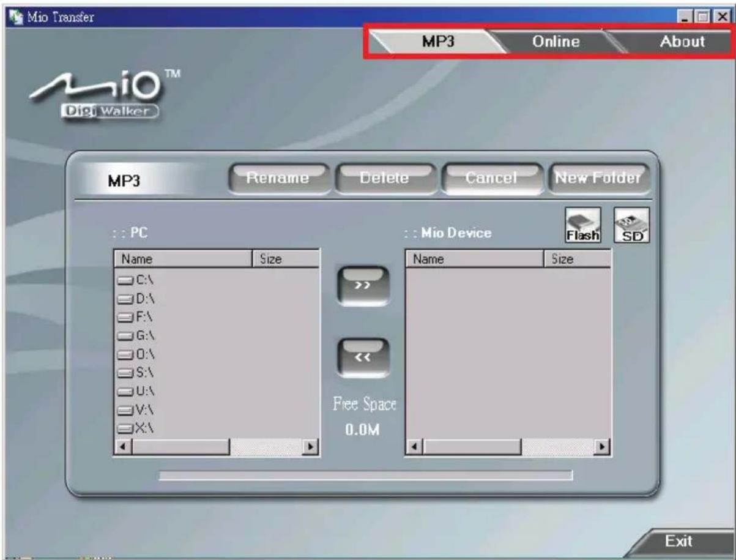Image resolution: width=736 pixels, height=560 pixels.
Task: Sort Mio Device list by Name header
Action: click(474, 259)
